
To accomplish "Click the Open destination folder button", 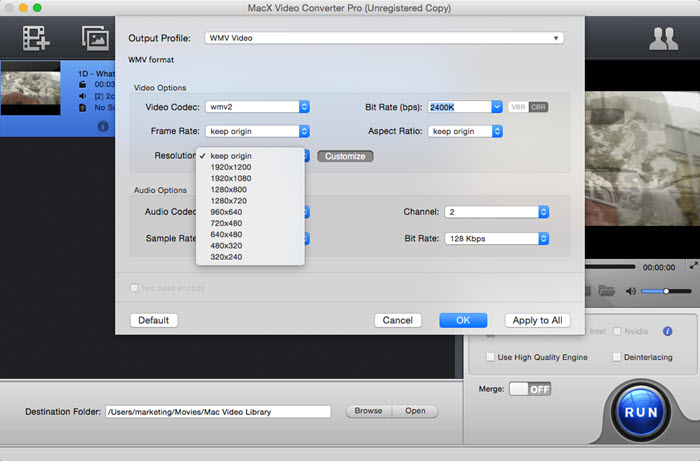I will click(415, 411).
